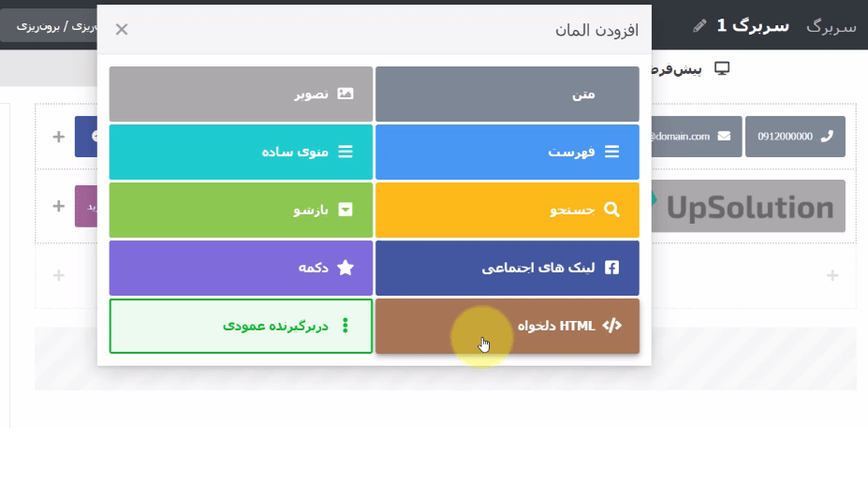Add the HTML دلخواه custom HTML element
The width and height of the screenshot is (868, 481).
[508, 326]
